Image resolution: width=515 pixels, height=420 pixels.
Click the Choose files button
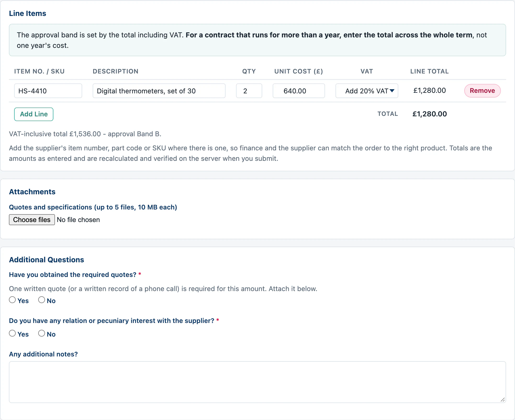click(x=32, y=220)
